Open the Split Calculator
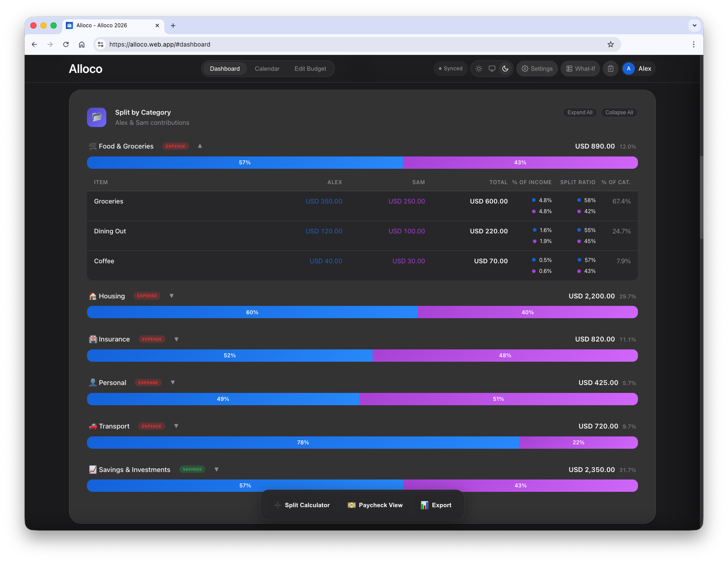This screenshot has height=563, width=728. pyautogui.click(x=302, y=505)
